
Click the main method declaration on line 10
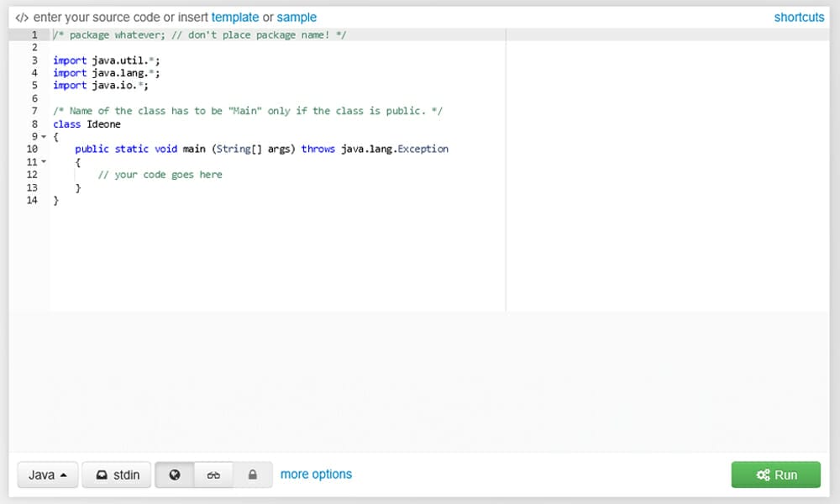[x=193, y=149]
